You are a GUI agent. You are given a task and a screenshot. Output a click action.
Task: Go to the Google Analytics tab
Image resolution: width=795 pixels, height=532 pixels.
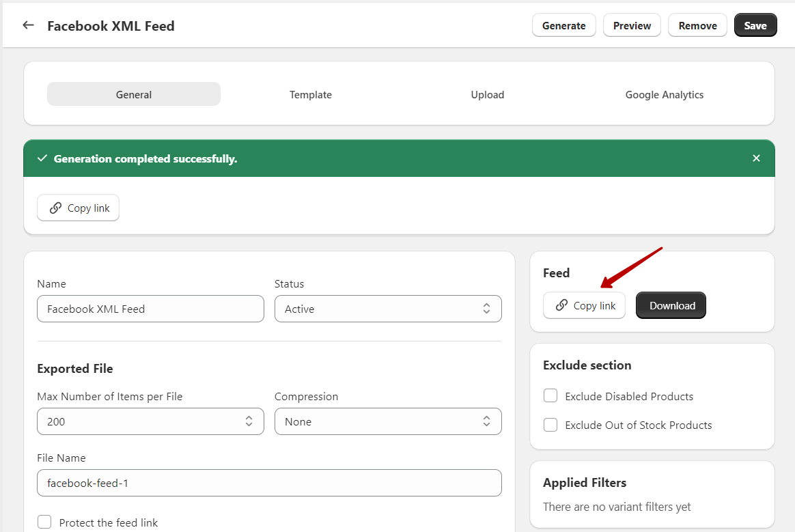click(664, 94)
